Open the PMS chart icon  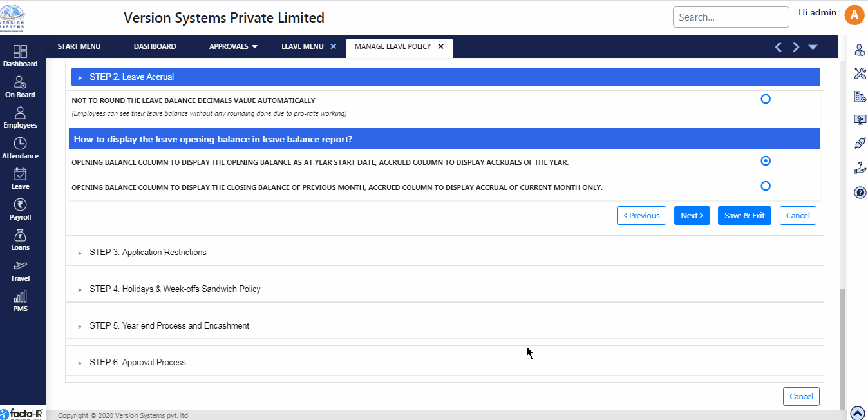click(20, 300)
